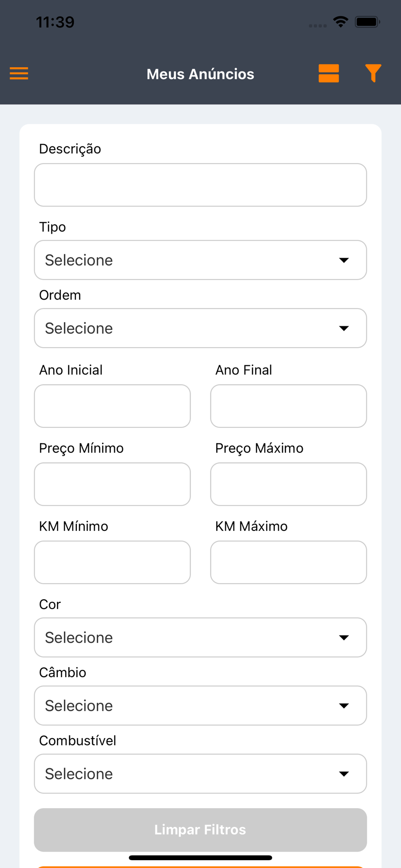The width and height of the screenshot is (401, 868).
Task: Focus the KM Mínimo field
Action: 112,562
